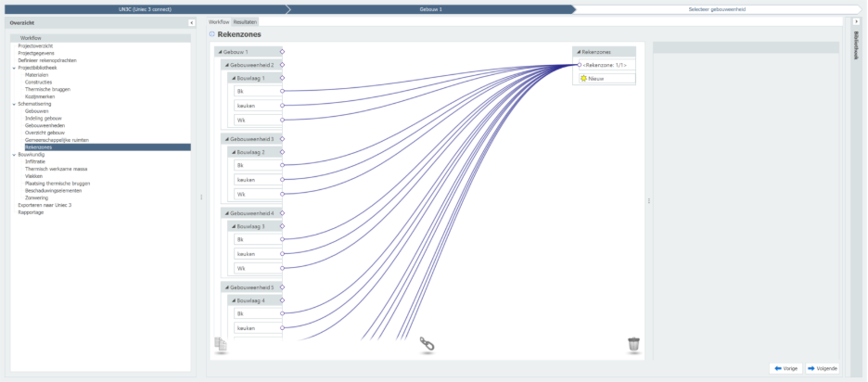Viewport: 868px width, 382px height.
Task: Click the copy documents icon at canvas bottom
Action: click(221, 345)
